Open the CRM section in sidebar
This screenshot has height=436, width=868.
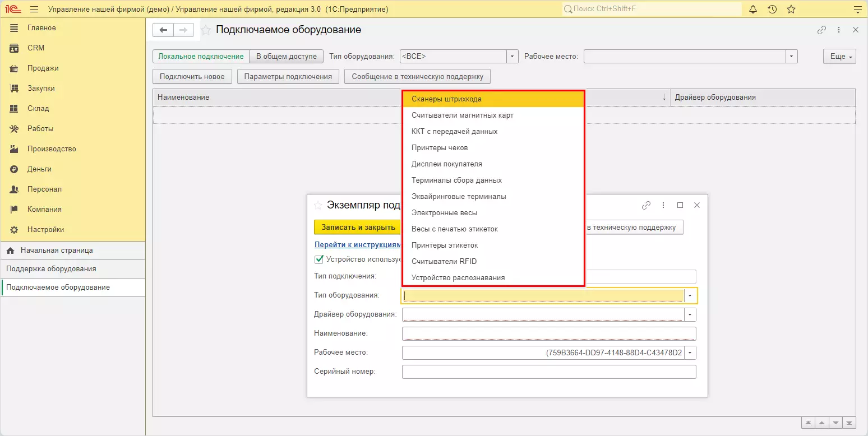pyautogui.click(x=36, y=48)
